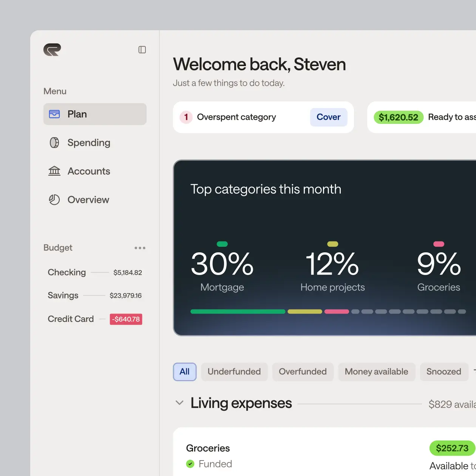Screen dimensions: 476x476
Task: Open the Savings account row
Action: (95, 295)
